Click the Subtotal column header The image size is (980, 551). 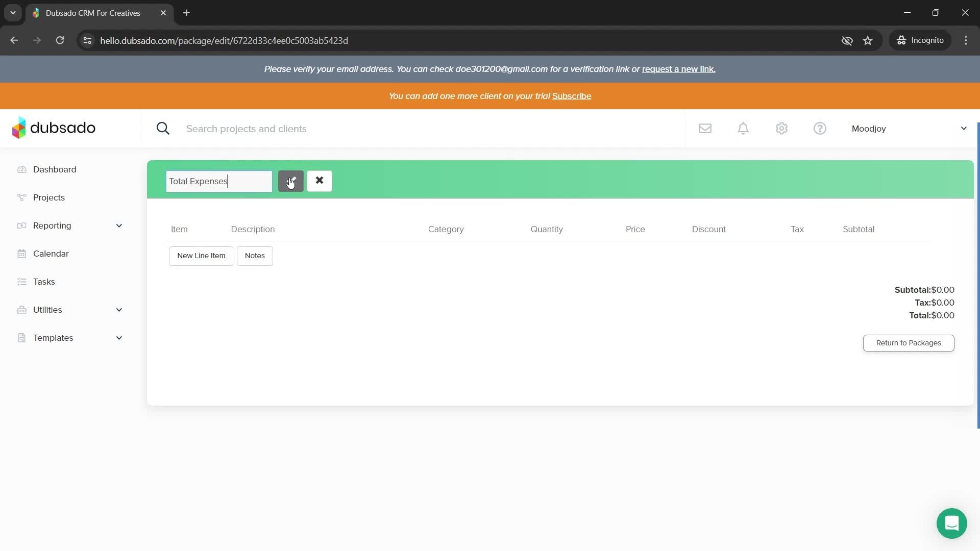[859, 229]
